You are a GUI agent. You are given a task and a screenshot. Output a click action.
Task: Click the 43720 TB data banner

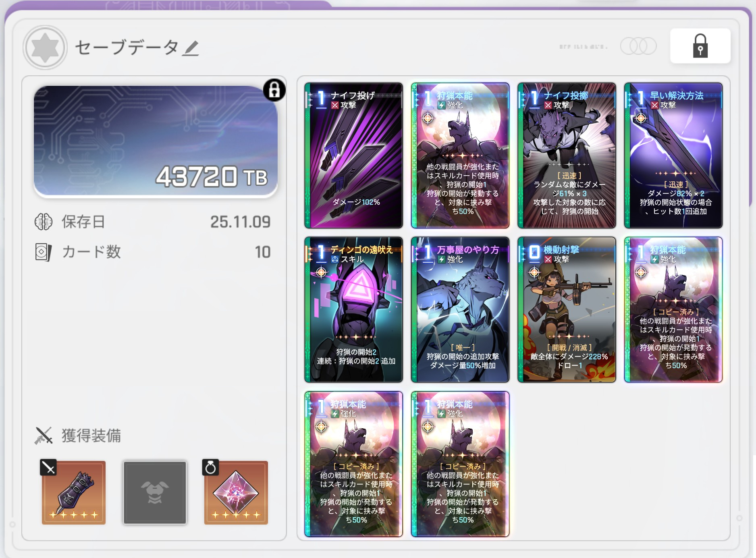coord(156,141)
